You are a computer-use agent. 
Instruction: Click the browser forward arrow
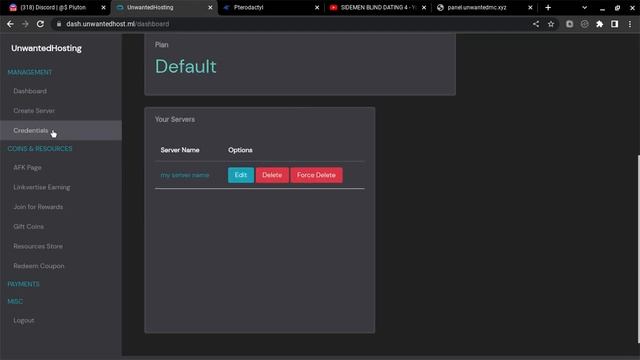pos(25,24)
